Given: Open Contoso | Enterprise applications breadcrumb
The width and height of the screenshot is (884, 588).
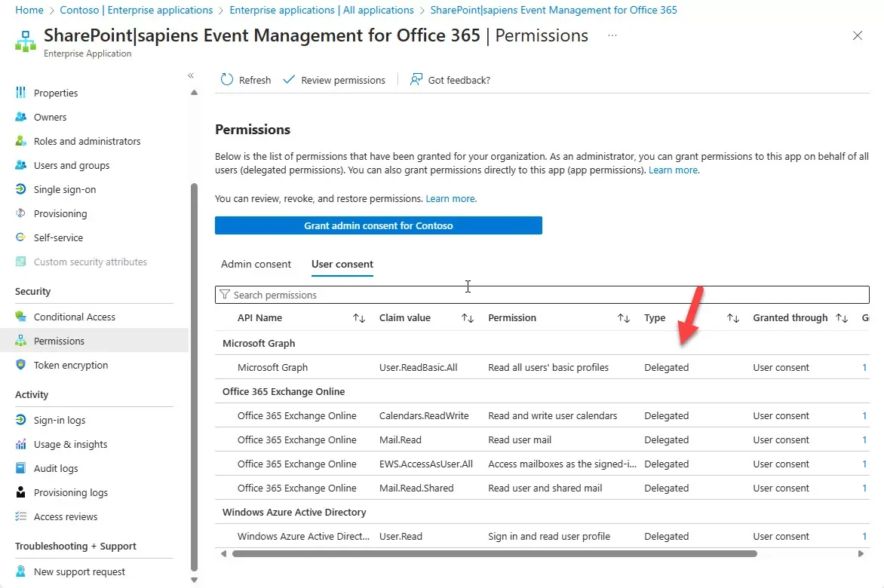Looking at the screenshot, I should [x=137, y=10].
